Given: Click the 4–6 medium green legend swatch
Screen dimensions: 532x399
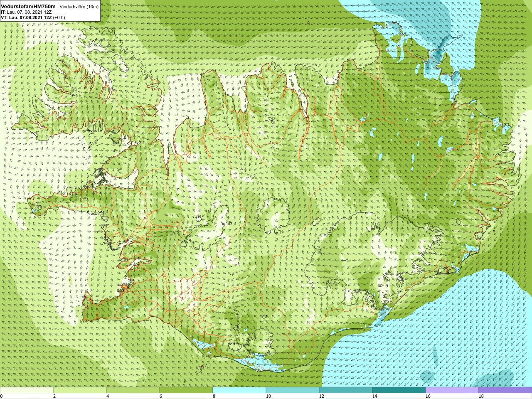Looking at the screenshot, I should pos(133,390).
